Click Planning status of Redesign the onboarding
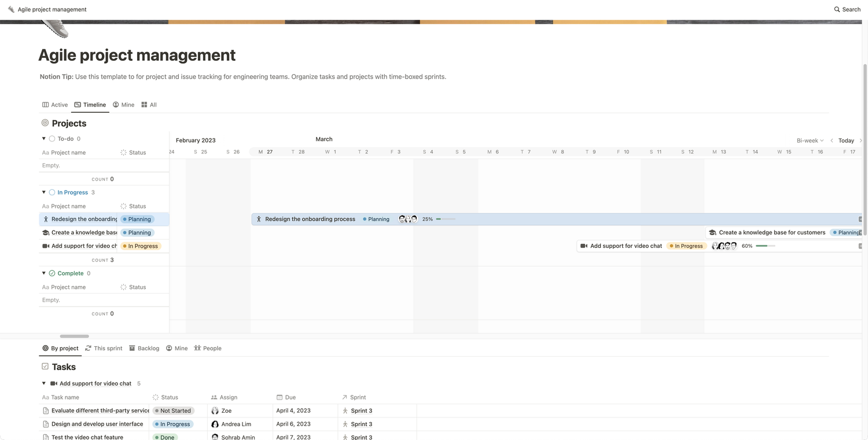Image resolution: width=868 pixels, height=440 pixels. pyautogui.click(x=137, y=219)
